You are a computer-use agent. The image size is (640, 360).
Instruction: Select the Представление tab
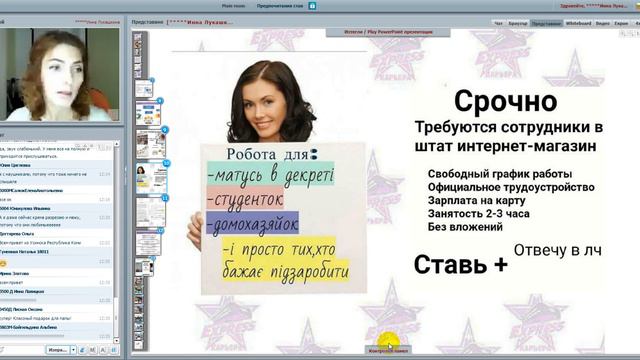coord(546,23)
